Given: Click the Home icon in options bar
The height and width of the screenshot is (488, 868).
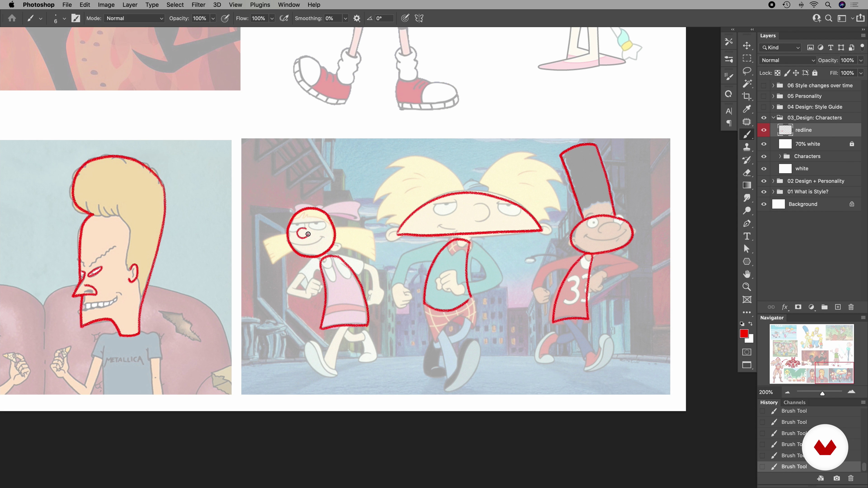Looking at the screenshot, I should [x=12, y=18].
